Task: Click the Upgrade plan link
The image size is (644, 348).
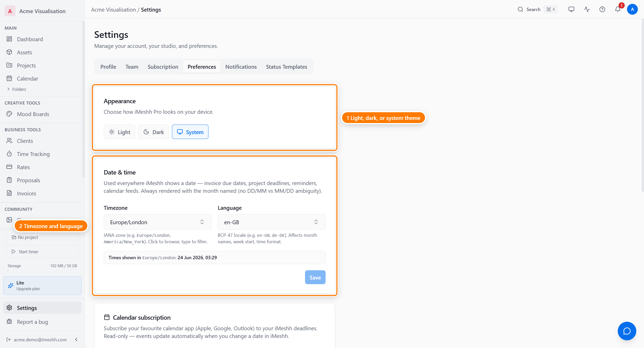Action: tap(28, 289)
